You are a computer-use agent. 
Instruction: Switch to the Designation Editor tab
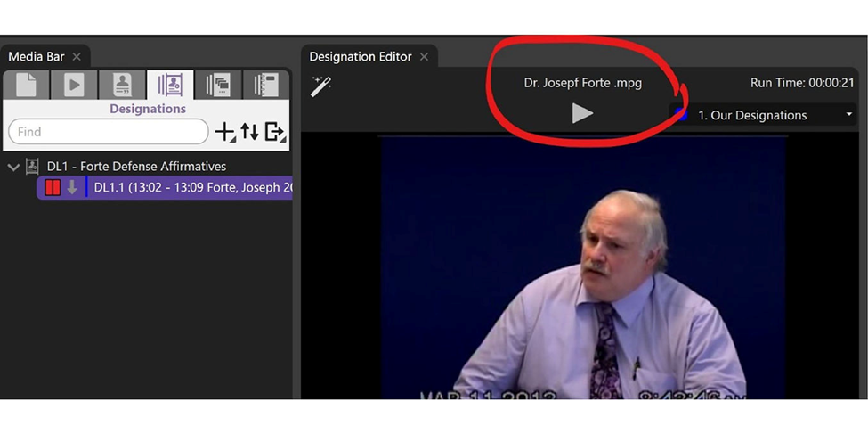(x=360, y=56)
